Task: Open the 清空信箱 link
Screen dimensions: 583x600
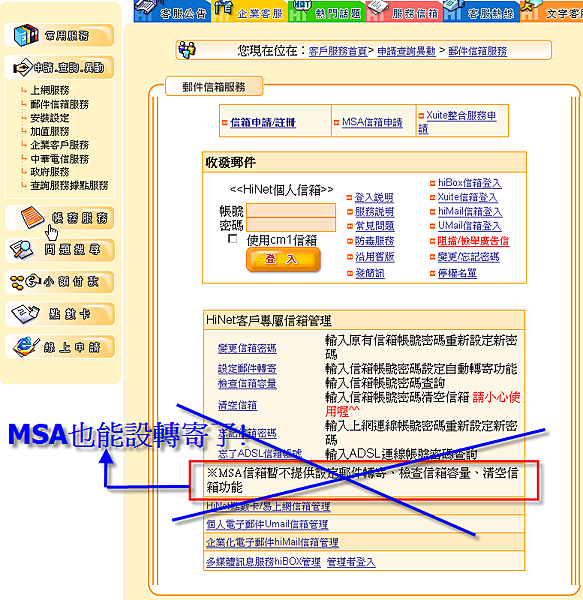Action: [237, 405]
